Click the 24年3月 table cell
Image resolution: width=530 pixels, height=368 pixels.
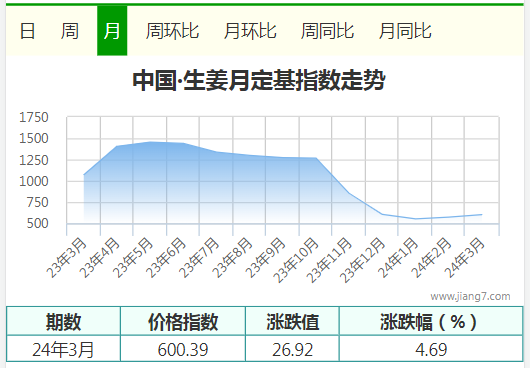point(64,349)
